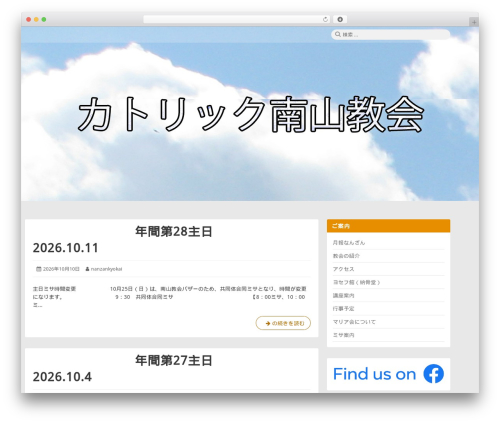Click the author person icon
This screenshot has width=500, height=423.
(87, 269)
